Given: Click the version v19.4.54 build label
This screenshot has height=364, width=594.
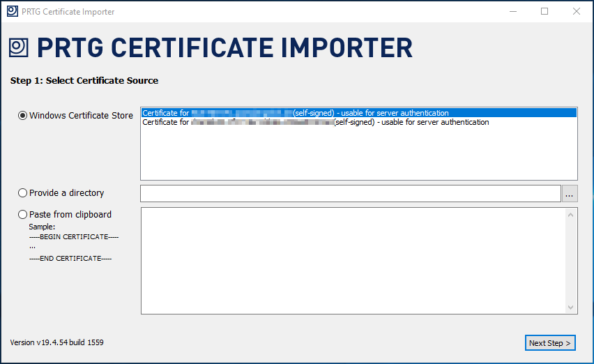Looking at the screenshot, I should tap(57, 342).
